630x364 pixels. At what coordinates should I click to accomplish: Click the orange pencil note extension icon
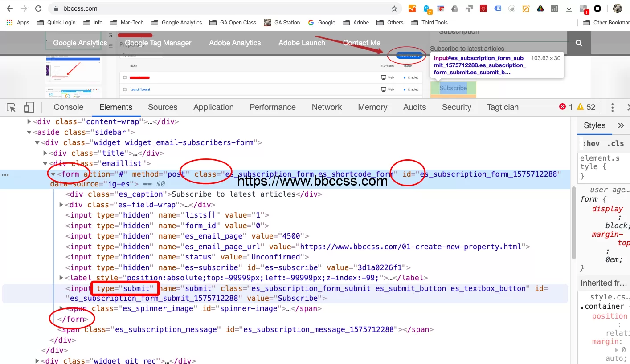point(526,8)
